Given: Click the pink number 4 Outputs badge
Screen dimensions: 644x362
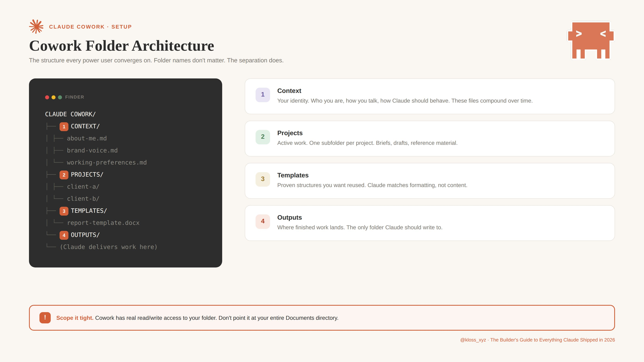Looking at the screenshot, I should click(262, 221).
